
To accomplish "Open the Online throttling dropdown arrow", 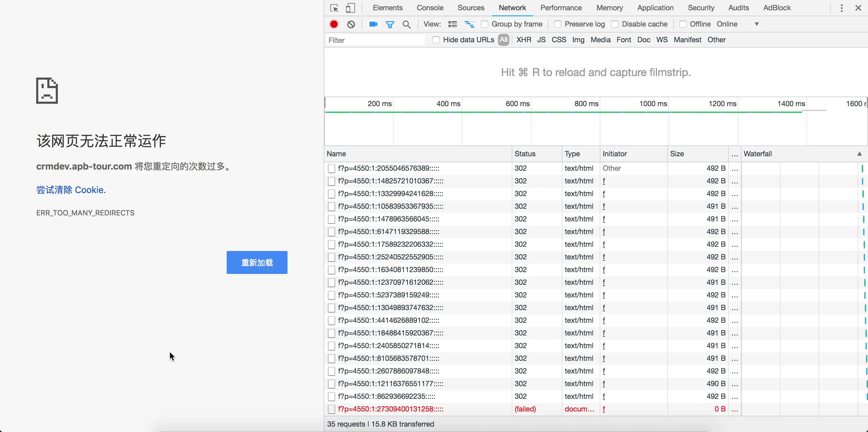I will point(756,24).
